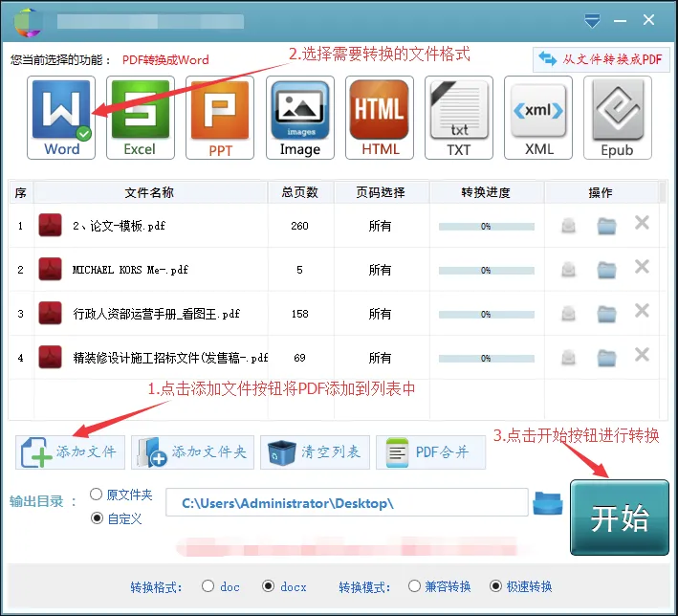Screen dimensions: 678x616
Task: Click 从文件转换成PDF switch button
Action: pos(601,59)
